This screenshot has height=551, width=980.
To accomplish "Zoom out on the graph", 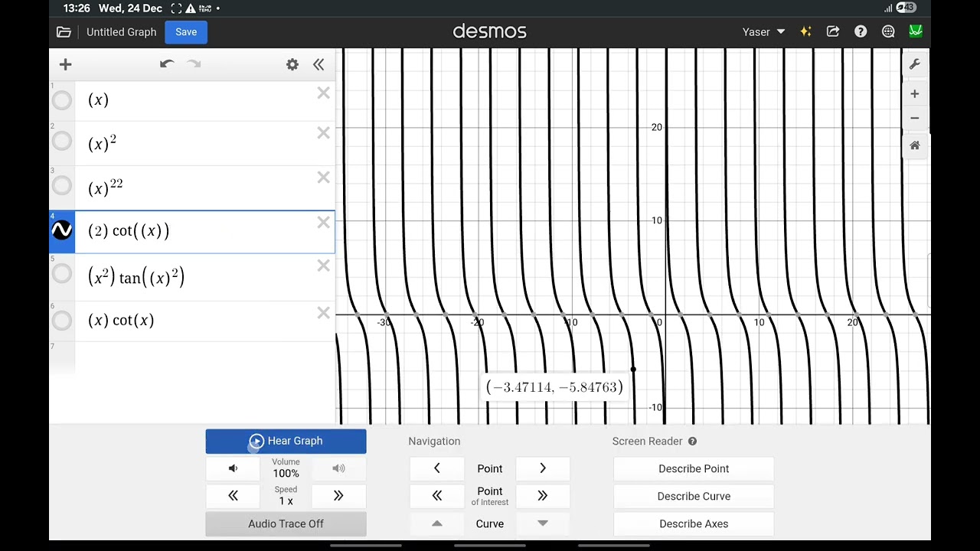I will pyautogui.click(x=914, y=119).
